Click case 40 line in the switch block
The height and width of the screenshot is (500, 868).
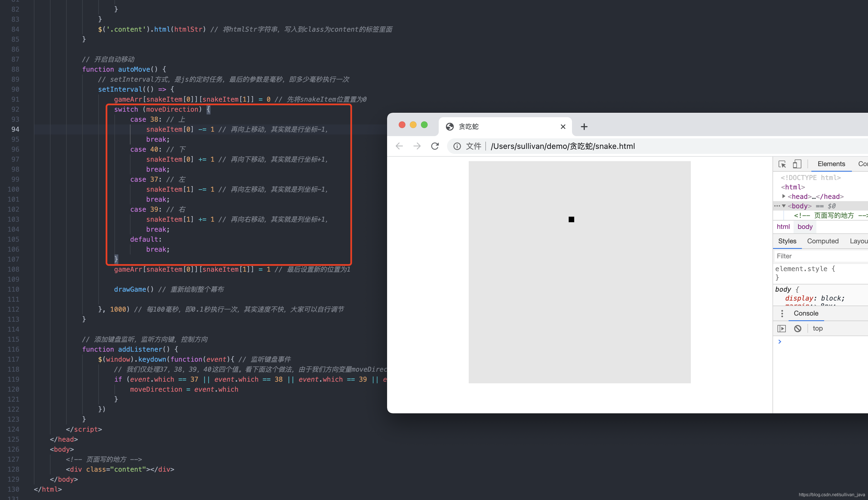157,149
